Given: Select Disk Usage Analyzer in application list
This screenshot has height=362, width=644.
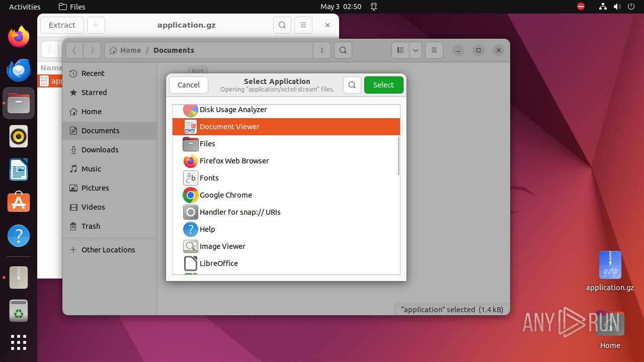Looking at the screenshot, I should [x=286, y=110].
